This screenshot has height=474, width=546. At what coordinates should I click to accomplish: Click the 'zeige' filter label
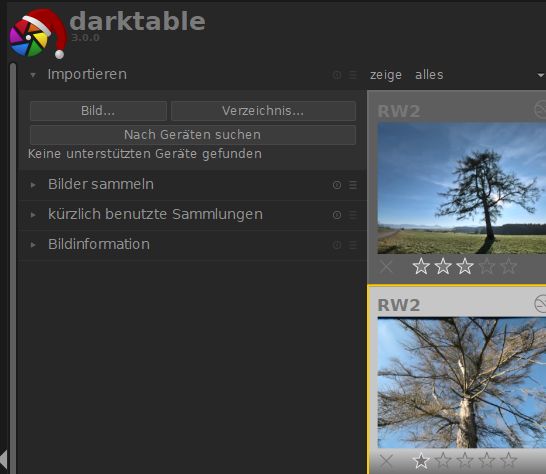[x=386, y=75]
